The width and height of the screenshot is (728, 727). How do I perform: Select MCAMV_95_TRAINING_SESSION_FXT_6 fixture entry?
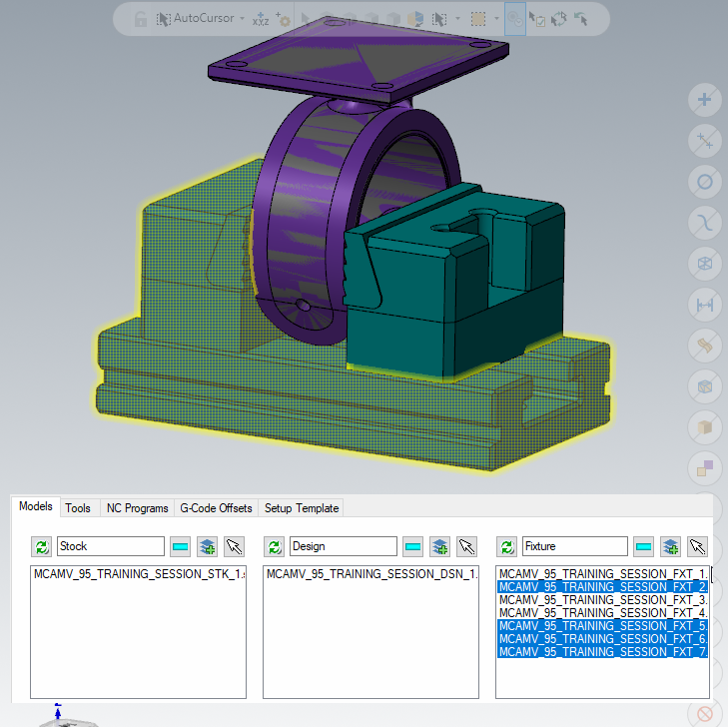coord(602,639)
